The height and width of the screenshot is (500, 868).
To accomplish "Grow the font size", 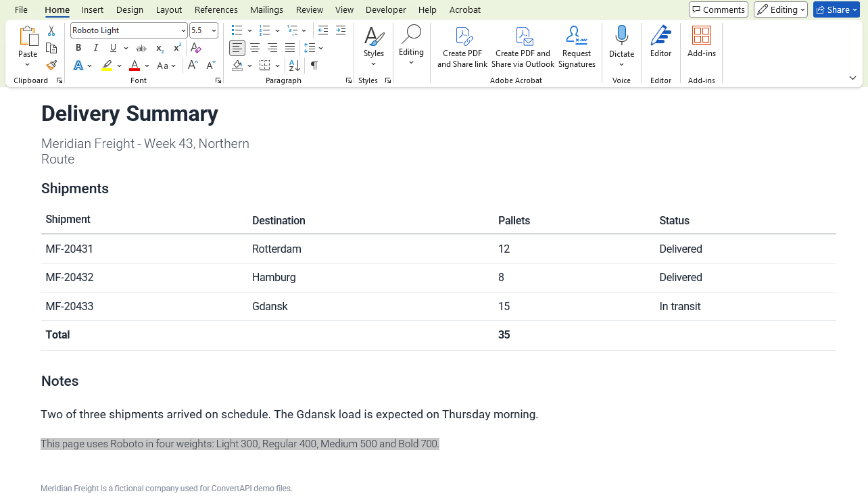I will [x=193, y=66].
